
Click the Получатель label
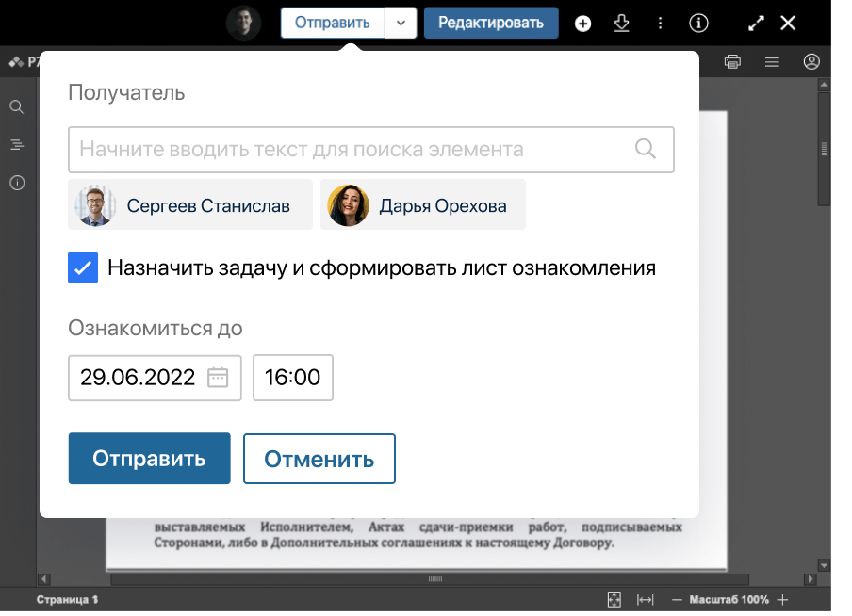click(126, 93)
